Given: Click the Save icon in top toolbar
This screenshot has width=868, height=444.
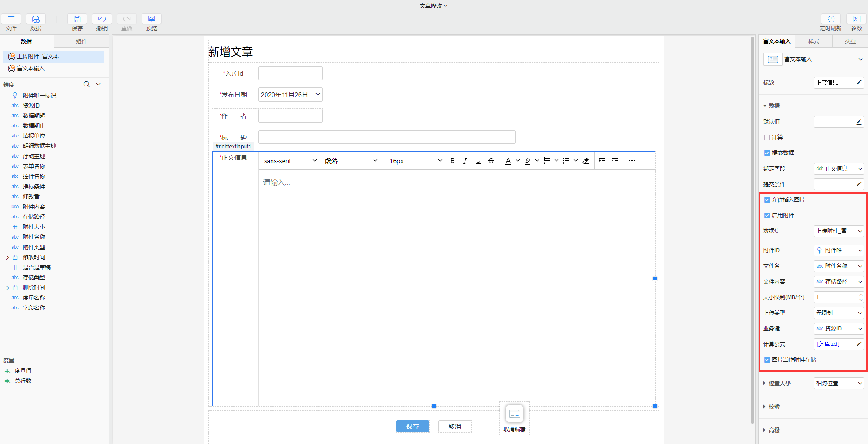Looking at the screenshot, I should point(77,19).
